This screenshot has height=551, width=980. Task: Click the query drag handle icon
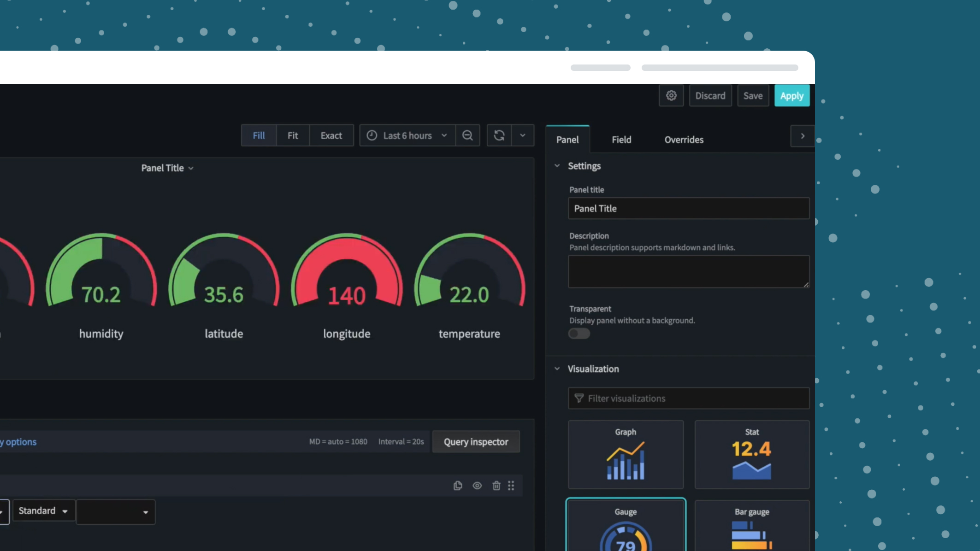point(511,486)
